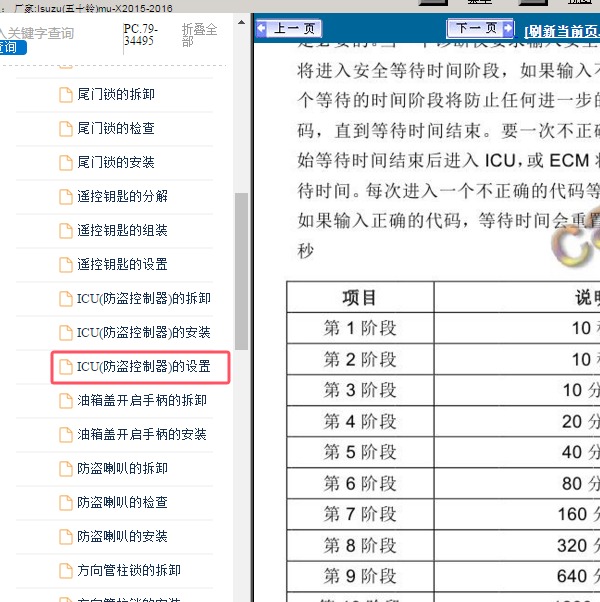
Task: Open ICU(防盗控制器)的拆卸 entry
Action: click(144, 298)
